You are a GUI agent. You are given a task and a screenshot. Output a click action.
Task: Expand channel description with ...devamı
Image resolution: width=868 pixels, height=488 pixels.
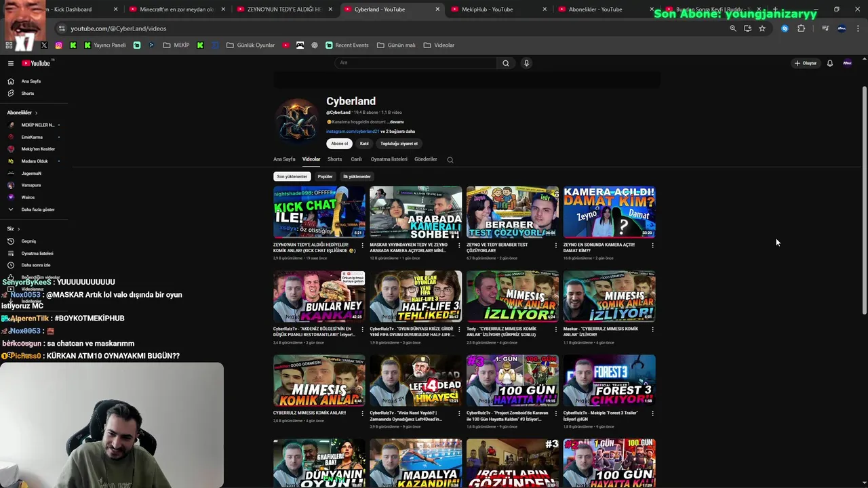(395, 122)
